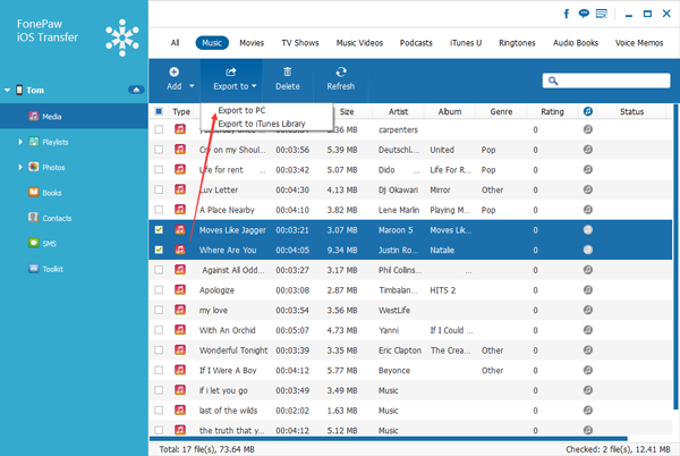Sort by the Artist column header
The width and height of the screenshot is (680, 456).
[x=398, y=112]
